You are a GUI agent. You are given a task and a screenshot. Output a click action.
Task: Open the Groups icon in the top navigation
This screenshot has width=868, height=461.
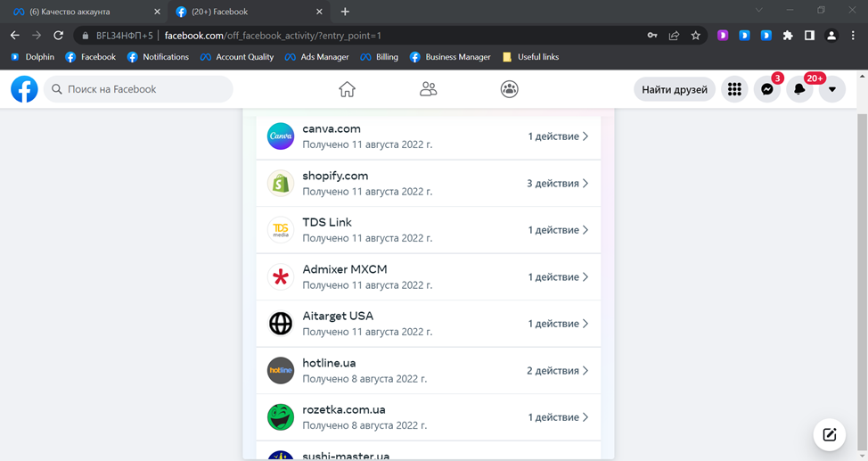(509, 89)
